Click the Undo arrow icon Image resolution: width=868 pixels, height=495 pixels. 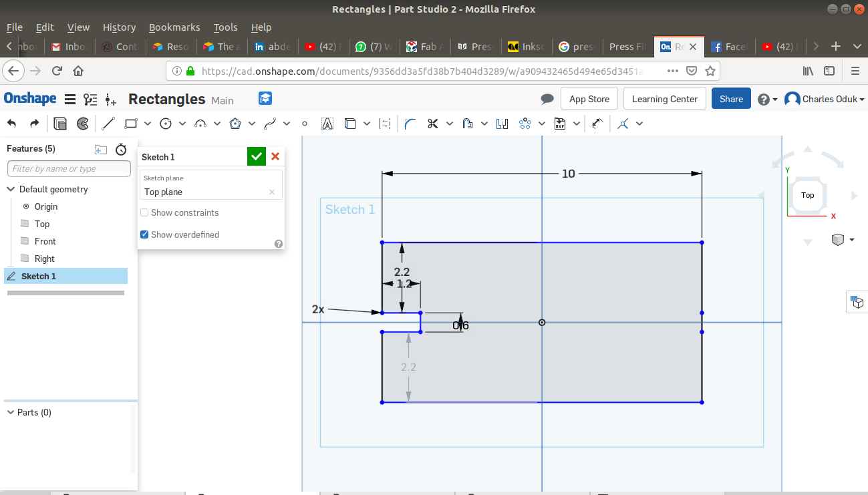coord(12,124)
